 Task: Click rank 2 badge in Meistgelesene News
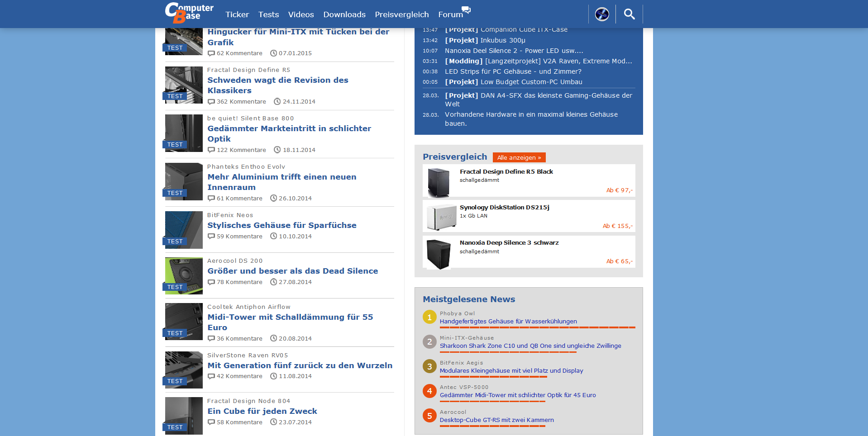[429, 341]
